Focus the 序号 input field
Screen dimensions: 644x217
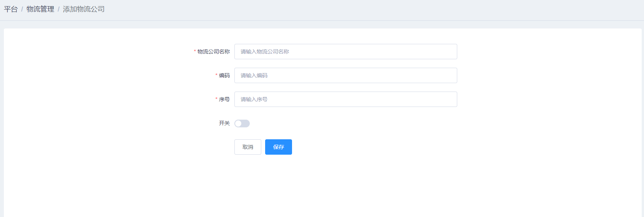(x=345, y=99)
